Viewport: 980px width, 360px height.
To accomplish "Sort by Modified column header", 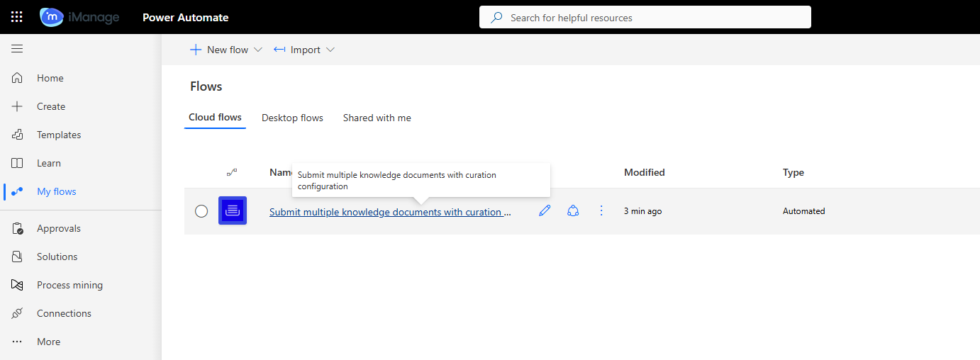I will pyautogui.click(x=645, y=172).
